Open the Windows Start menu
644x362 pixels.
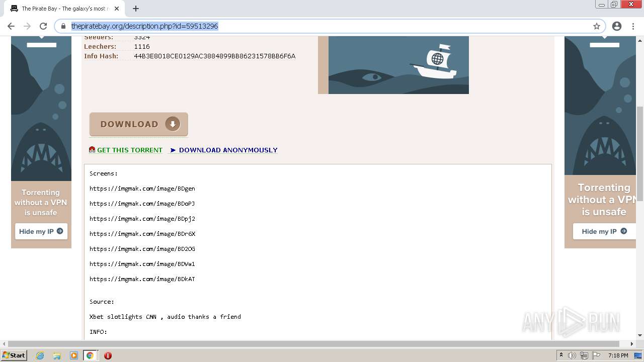[x=14, y=355]
